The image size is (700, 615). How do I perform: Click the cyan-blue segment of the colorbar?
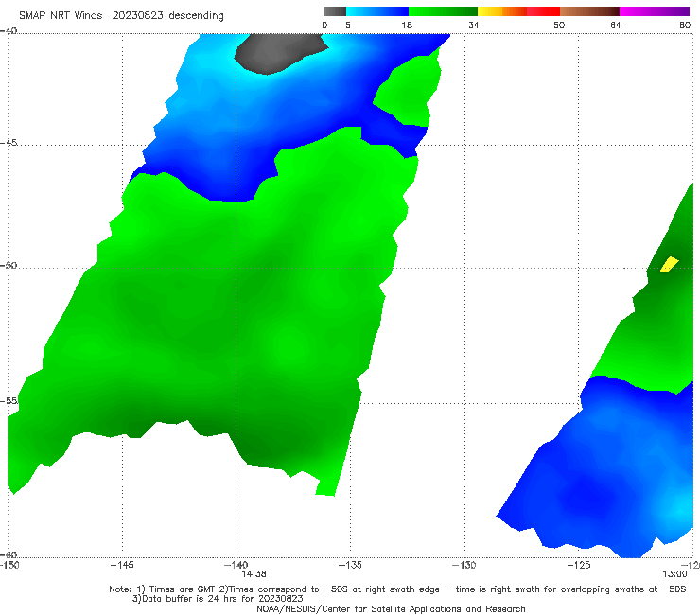[377, 11]
